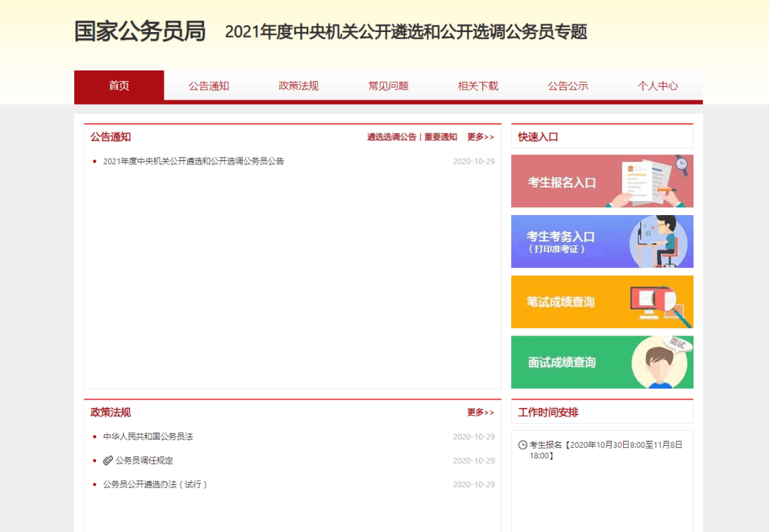Filter announcements by 遴选选调公告
Screen dimensions: 769x532
392,137
